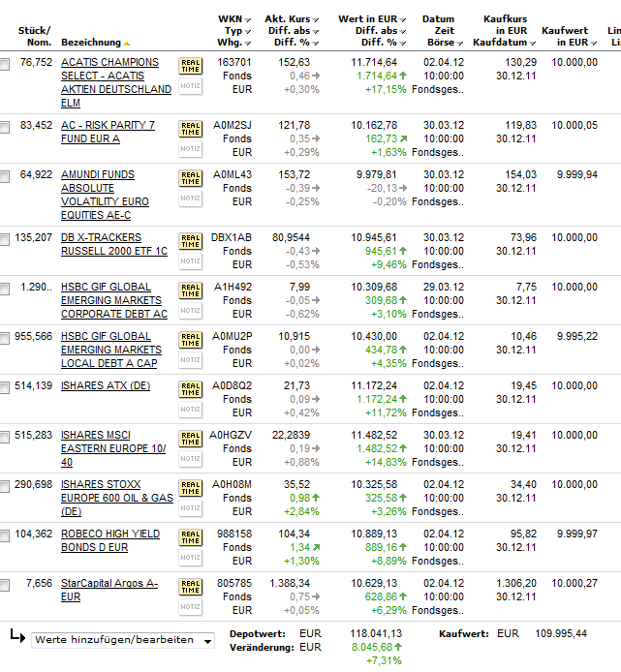Open Real Time quote for ACATIS Champions Select

tap(191, 66)
